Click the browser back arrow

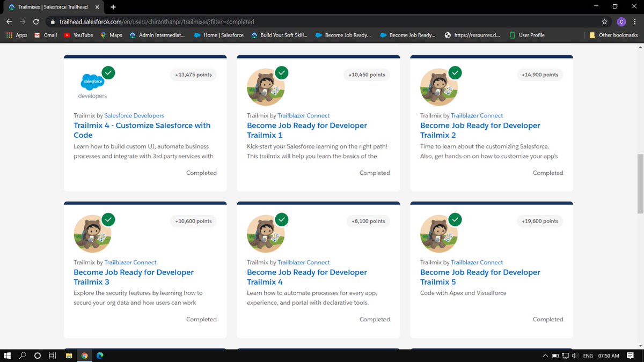coord(9,22)
